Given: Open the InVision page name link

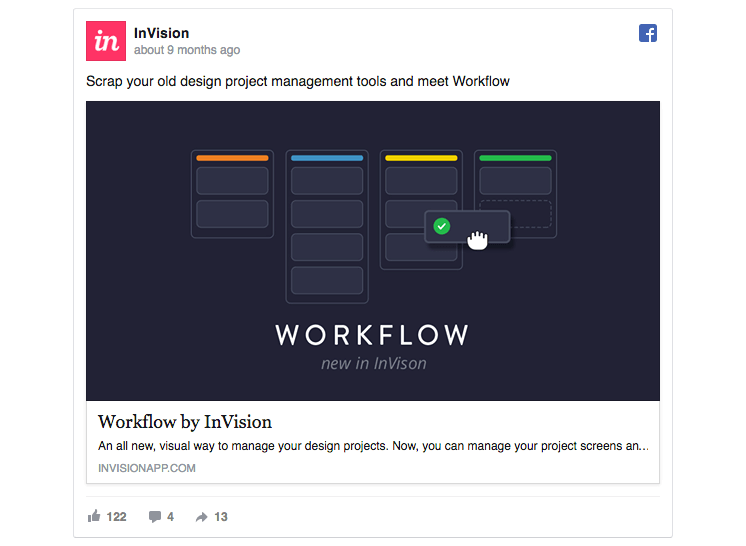Looking at the screenshot, I should (161, 33).
